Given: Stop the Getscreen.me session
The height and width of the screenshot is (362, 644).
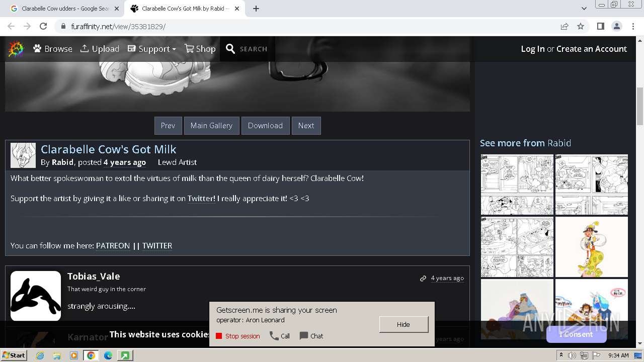Looking at the screenshot, I should [238, 336].
